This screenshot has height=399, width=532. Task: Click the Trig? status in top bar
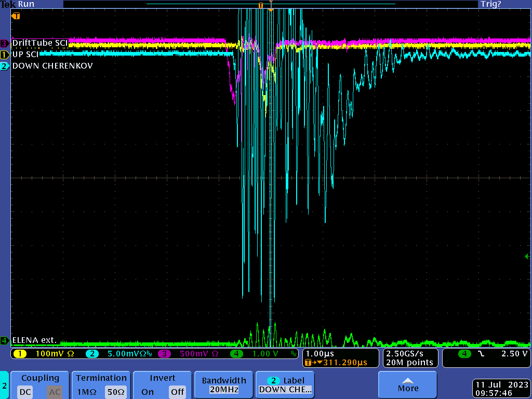point(490,4)
